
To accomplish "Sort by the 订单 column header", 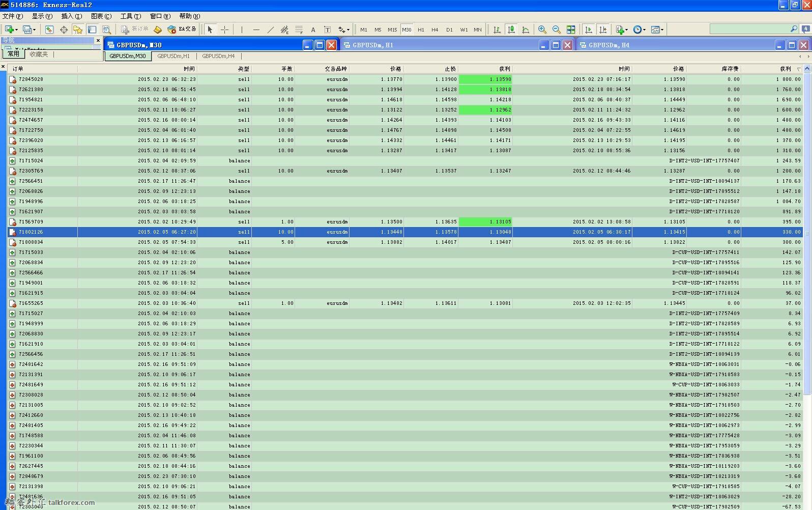I will (x=43, y=69).
